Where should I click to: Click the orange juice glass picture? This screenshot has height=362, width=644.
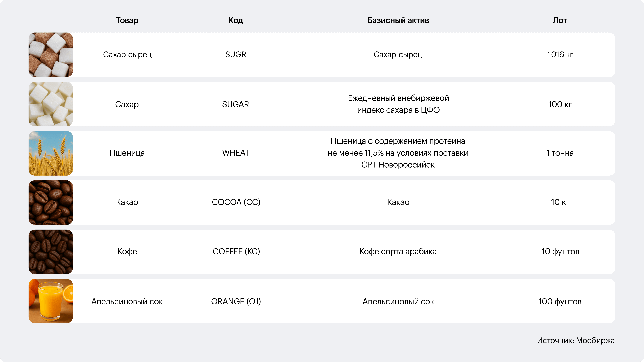(x=51, y=301)
